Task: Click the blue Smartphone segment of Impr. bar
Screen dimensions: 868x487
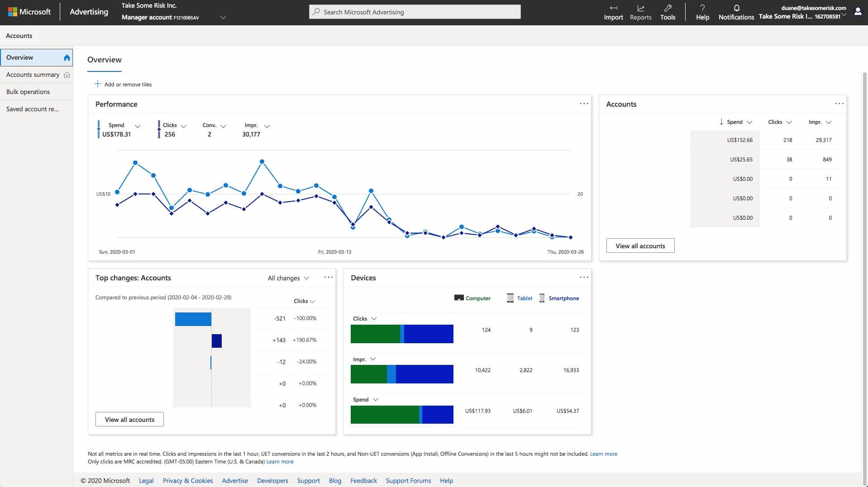Action: 424,374
